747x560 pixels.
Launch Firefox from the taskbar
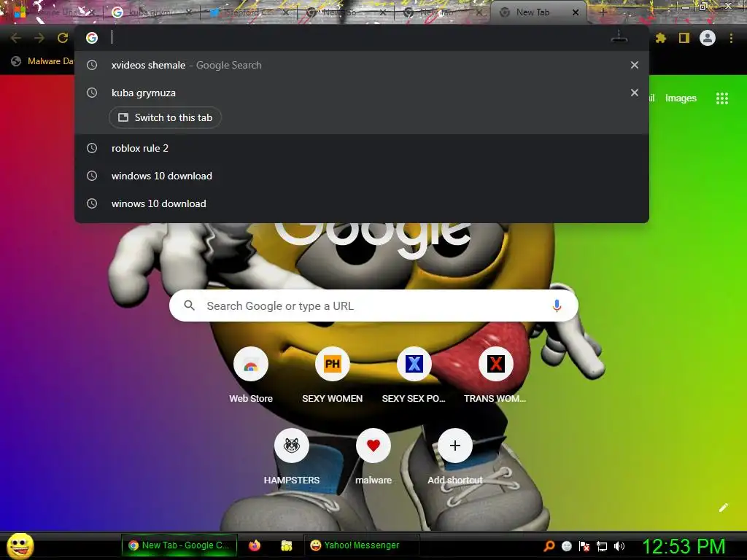tap(255, 545)
